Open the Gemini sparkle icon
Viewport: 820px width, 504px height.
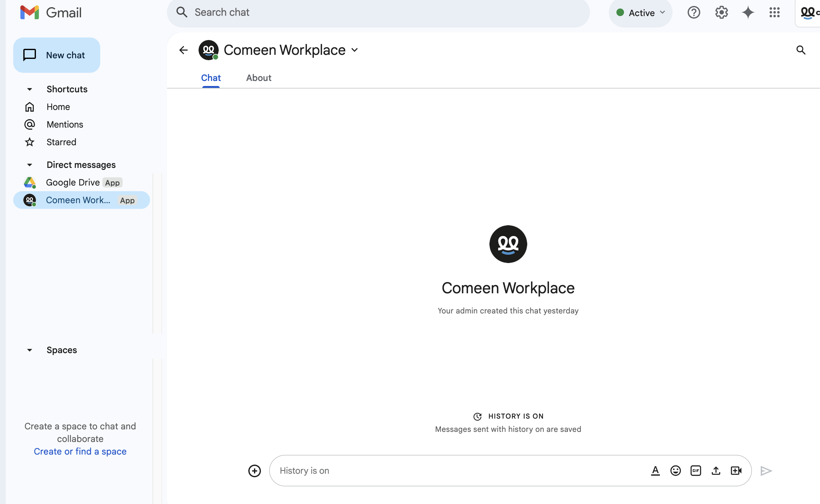coord(748,13)
